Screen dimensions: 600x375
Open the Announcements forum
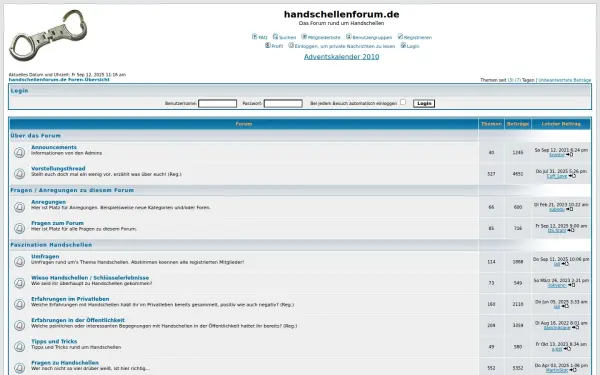point(54,147)
